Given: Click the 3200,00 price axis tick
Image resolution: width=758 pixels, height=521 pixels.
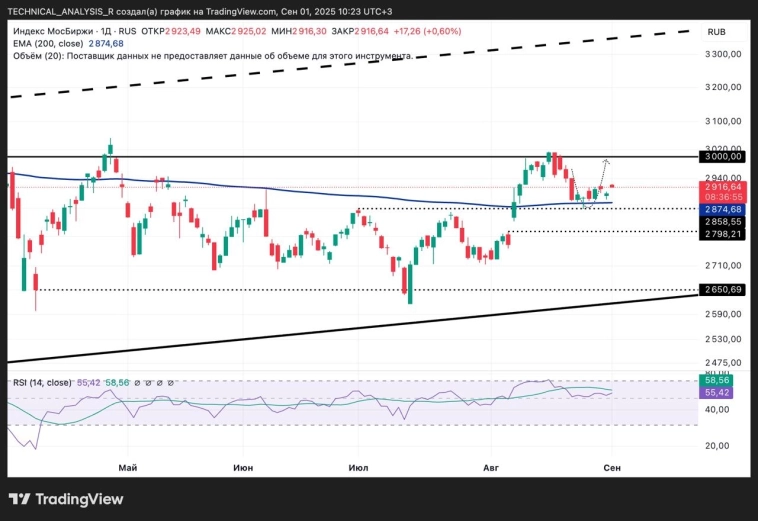Looking at the screenshot, I should click(x=723, y=87).
